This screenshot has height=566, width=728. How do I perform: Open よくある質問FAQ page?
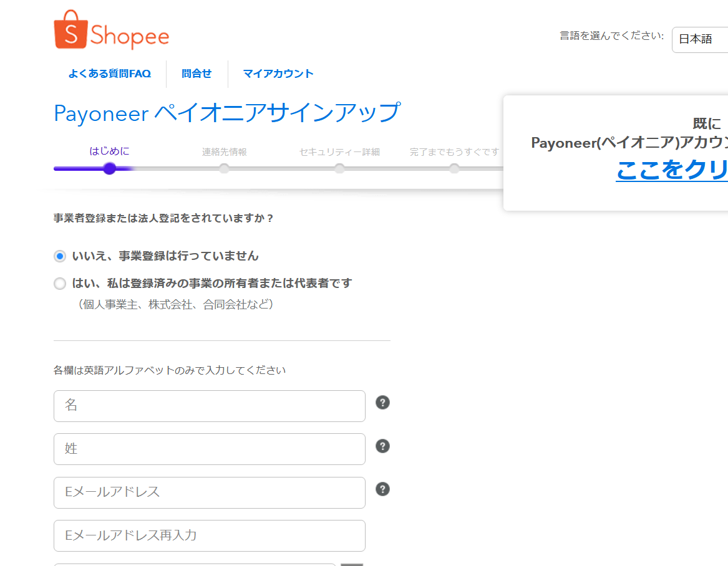coord(109,74)
